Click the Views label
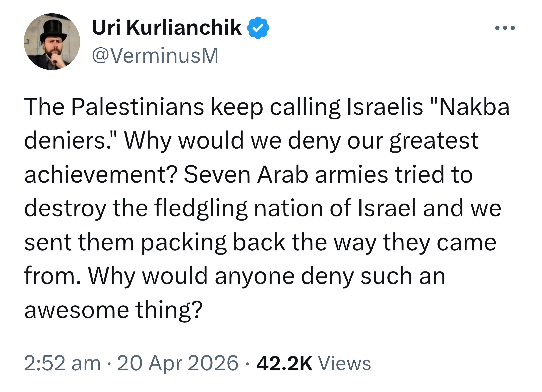This screenshot has width=542, height=392. [x=345, y=363]
